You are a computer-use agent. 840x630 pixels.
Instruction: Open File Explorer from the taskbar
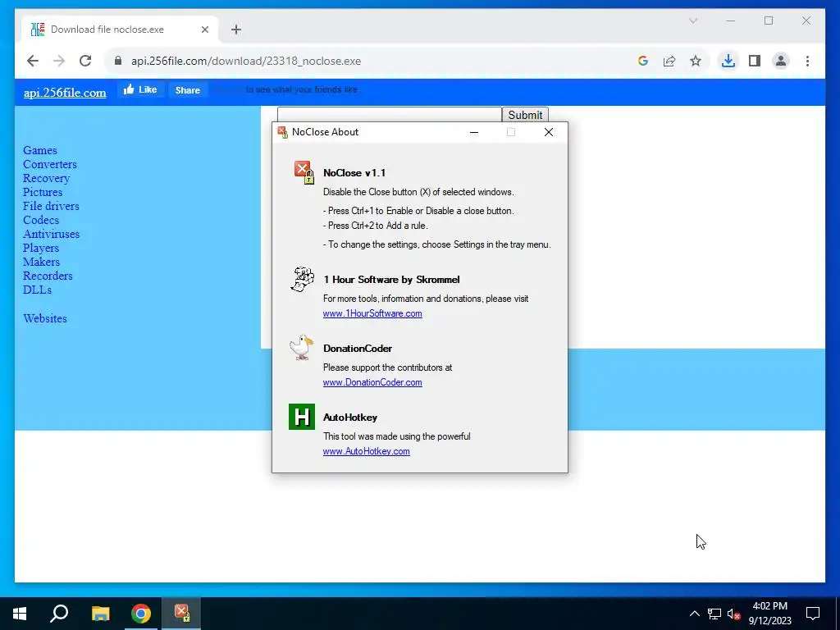[100, 614]
